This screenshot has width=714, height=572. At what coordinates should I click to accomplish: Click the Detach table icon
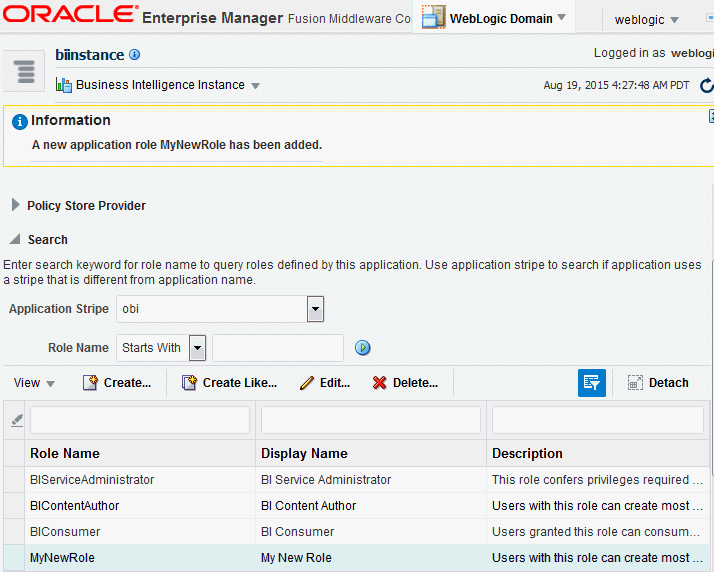coord(635,383)
